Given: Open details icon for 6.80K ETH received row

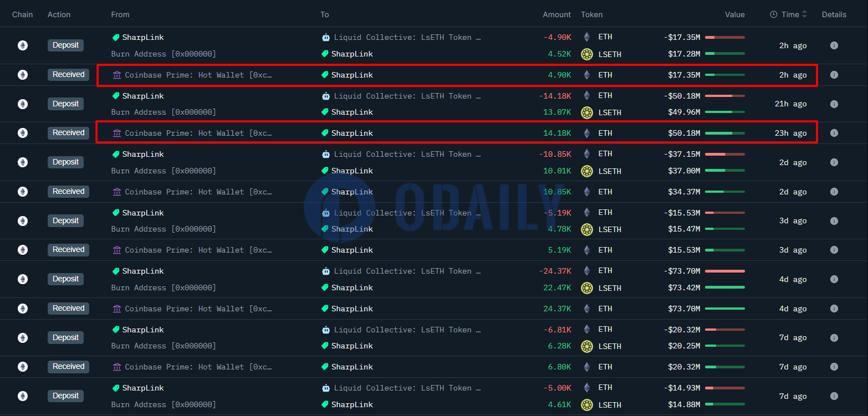Looking at the screenshot, I should pos(834,367).
